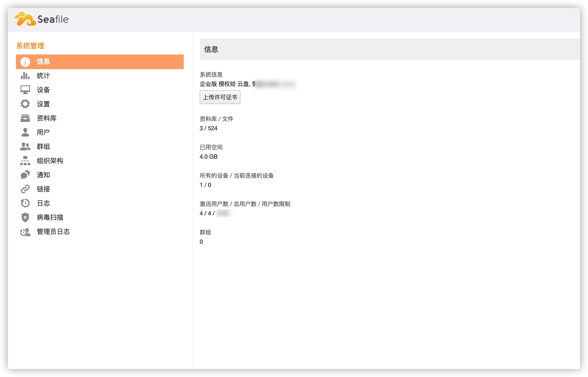Image resolution: width=588 pixels, height=377 pixels.
Task: Go to the 信息 menu item
Action: 100,62
